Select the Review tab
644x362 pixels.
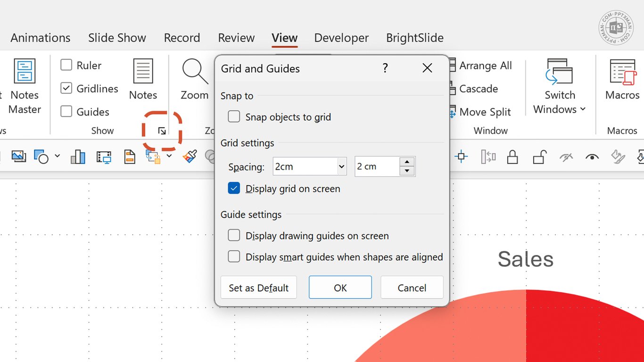(236, 38)
